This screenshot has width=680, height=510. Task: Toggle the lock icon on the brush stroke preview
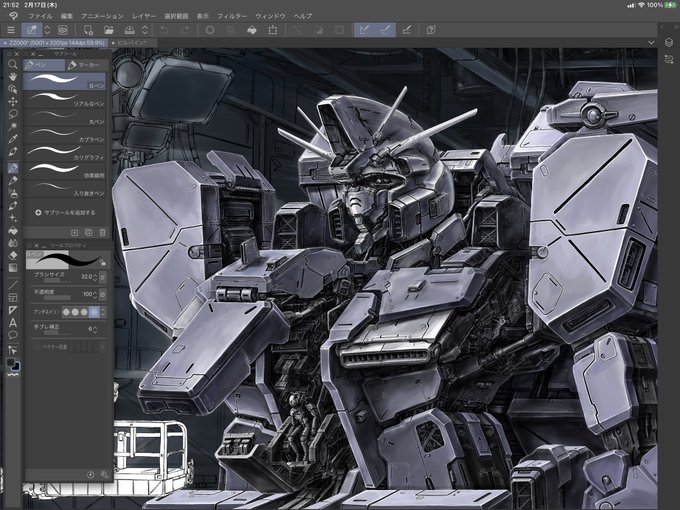pos(103,262)
